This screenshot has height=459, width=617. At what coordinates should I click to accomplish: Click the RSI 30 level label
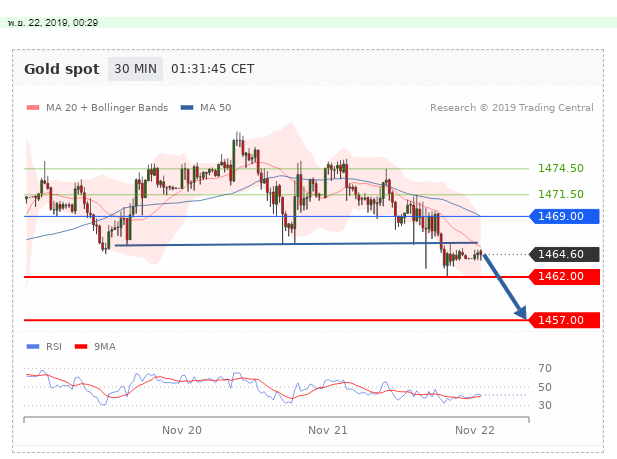545,405
